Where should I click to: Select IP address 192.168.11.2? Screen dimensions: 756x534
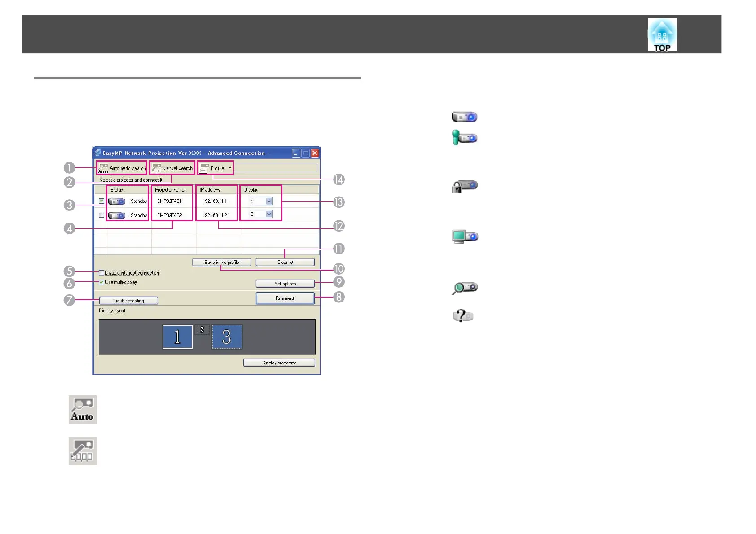[215, 215]
